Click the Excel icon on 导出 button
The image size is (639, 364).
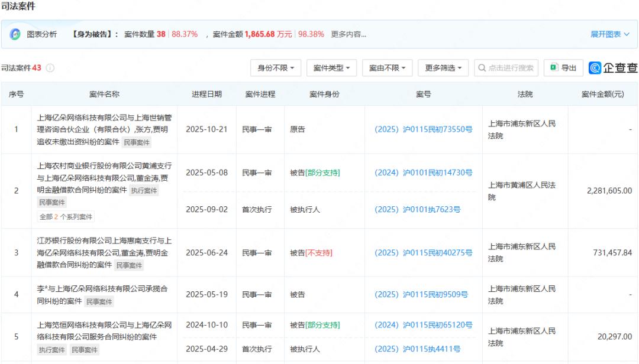point(554,68)
